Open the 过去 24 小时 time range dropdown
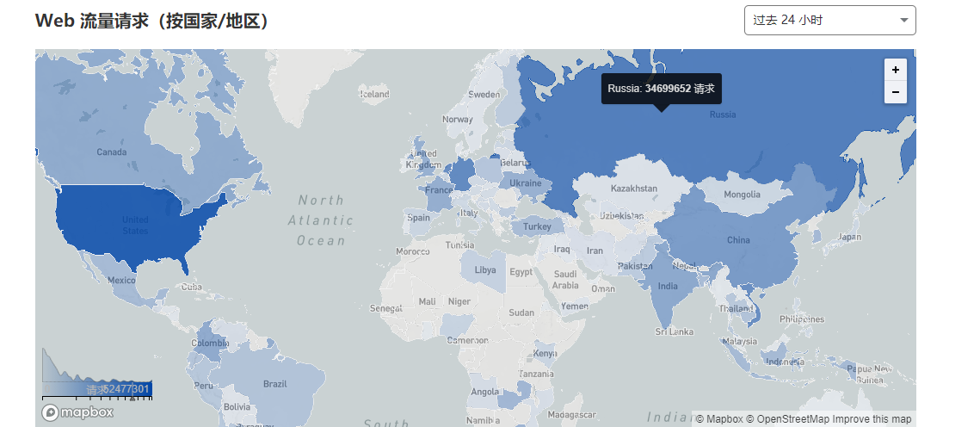This screenshot has height=427, width=980. tap(829, 21)
